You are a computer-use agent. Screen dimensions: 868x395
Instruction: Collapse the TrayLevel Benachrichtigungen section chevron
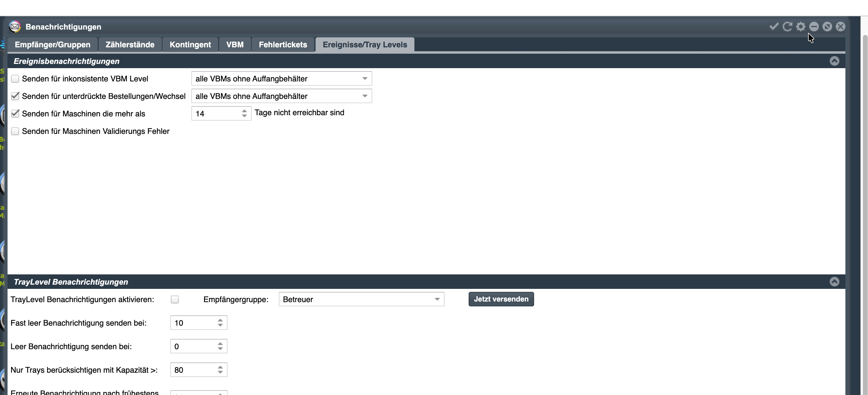tap(834, 282)
